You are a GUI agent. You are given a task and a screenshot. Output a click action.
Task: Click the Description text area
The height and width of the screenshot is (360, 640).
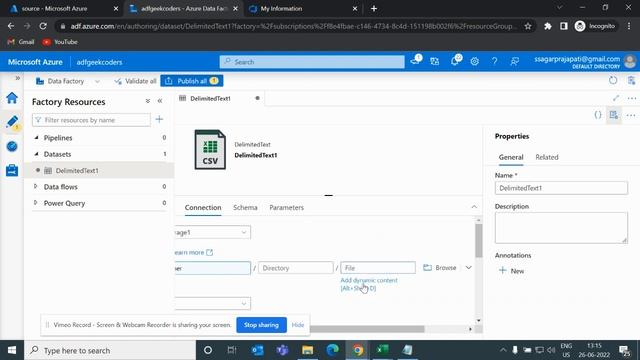(561, 228)
